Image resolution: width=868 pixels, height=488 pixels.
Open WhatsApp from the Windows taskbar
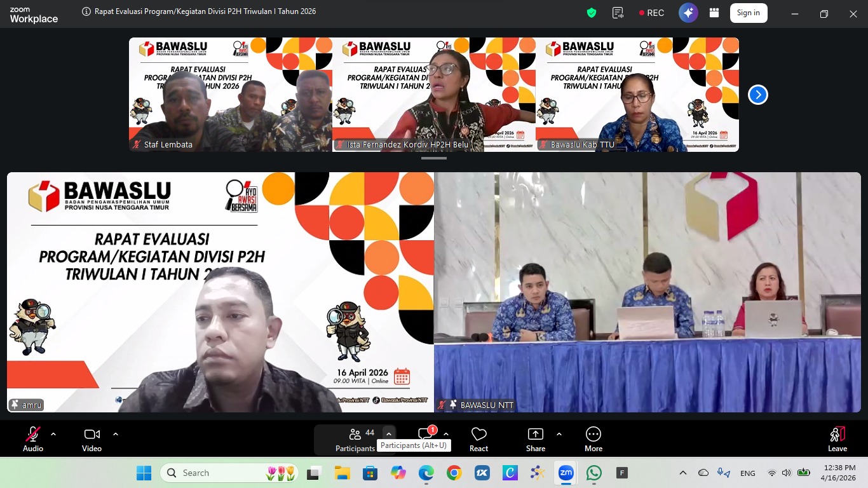[x=594, y=473]
